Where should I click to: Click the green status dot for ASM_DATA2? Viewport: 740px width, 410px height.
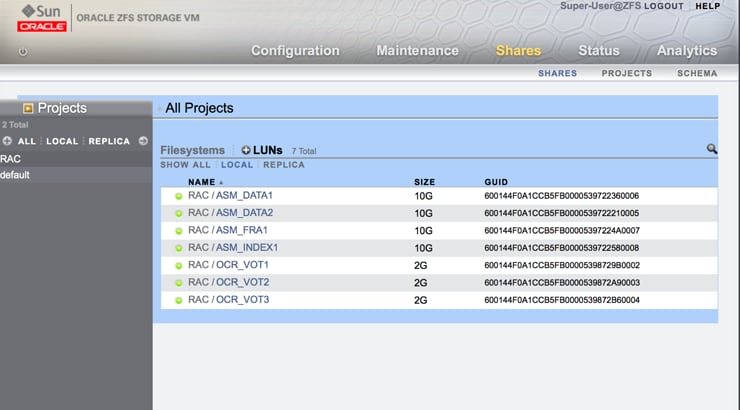(x=178, y=213)
